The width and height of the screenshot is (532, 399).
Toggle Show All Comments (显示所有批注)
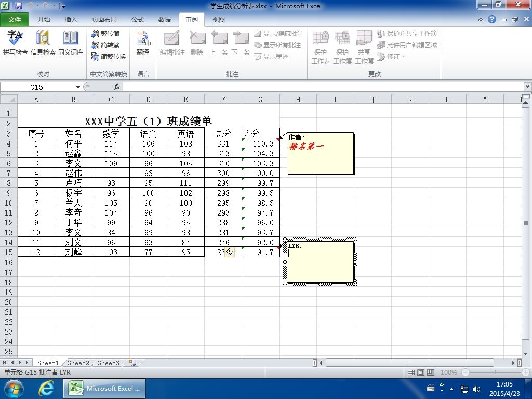click(x=277, y=45)
